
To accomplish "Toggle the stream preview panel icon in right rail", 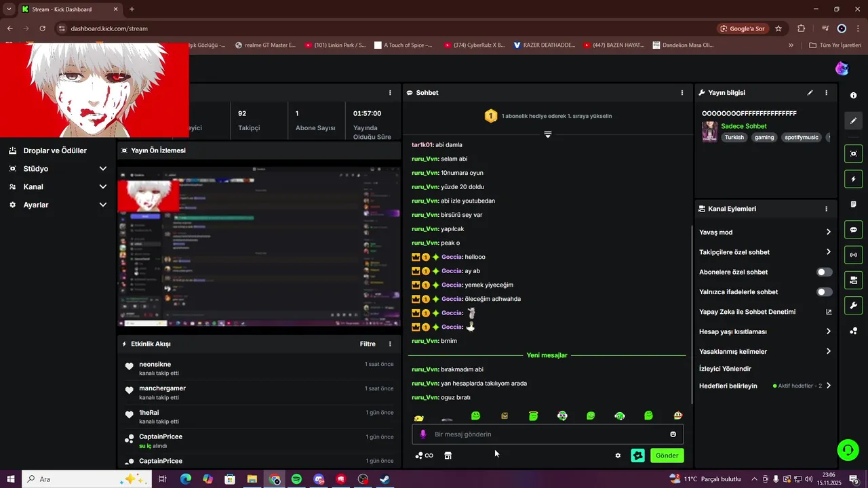I will (854, 154).
